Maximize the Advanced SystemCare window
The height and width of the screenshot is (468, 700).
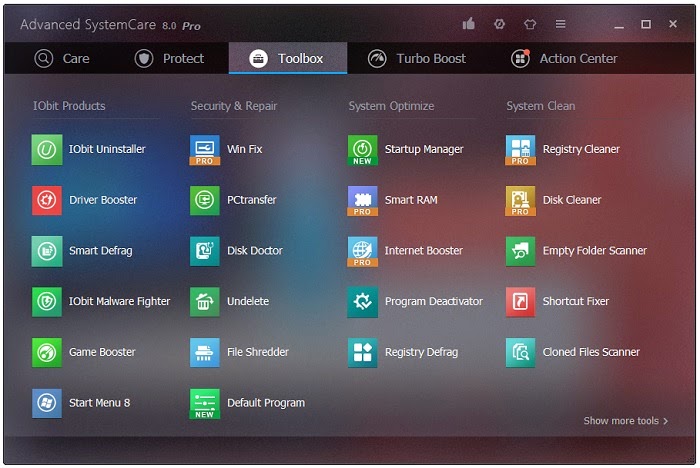pyautogui.click(x=646, y=24)
